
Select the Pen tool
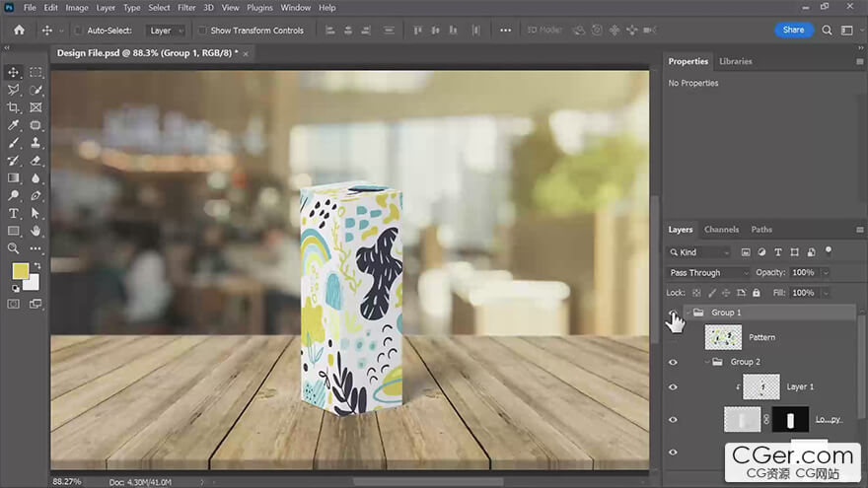coord(36,195)
